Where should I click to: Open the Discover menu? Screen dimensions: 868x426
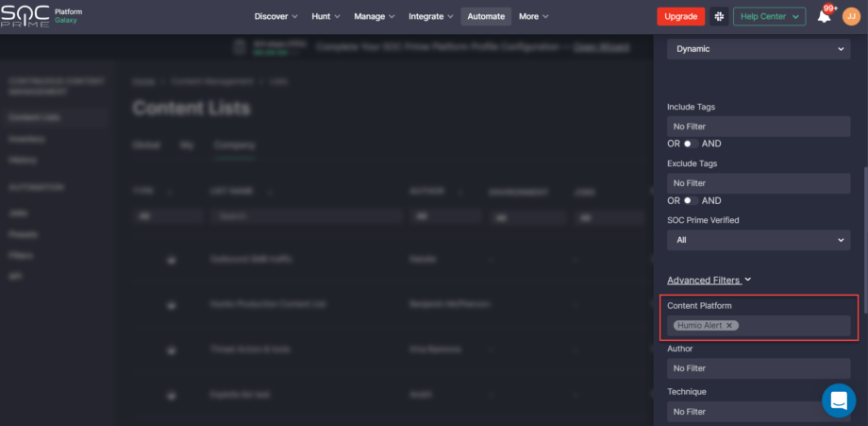[275, 16]
